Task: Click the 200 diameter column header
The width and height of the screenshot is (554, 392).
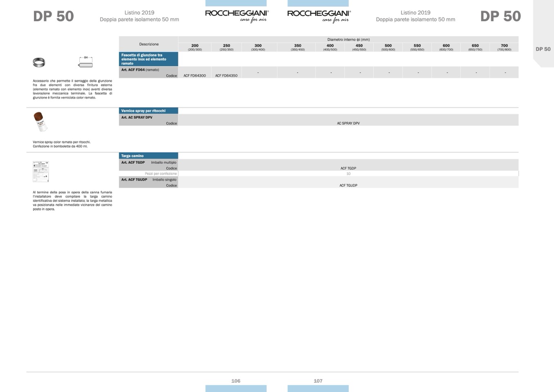Action: pyautogui.click(x=195, y=47)
